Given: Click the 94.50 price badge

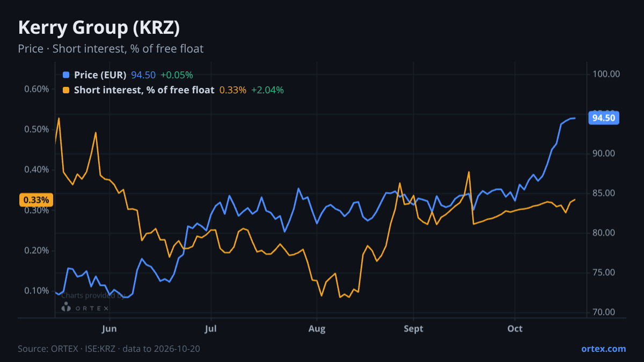Looking at the screenshot, I should point(604,118).
